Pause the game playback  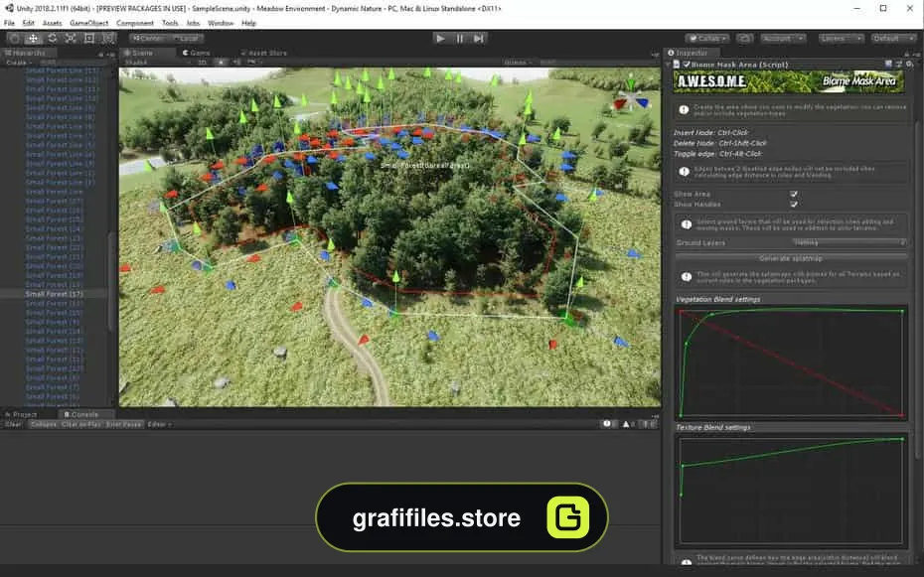(x=460, y=39)
